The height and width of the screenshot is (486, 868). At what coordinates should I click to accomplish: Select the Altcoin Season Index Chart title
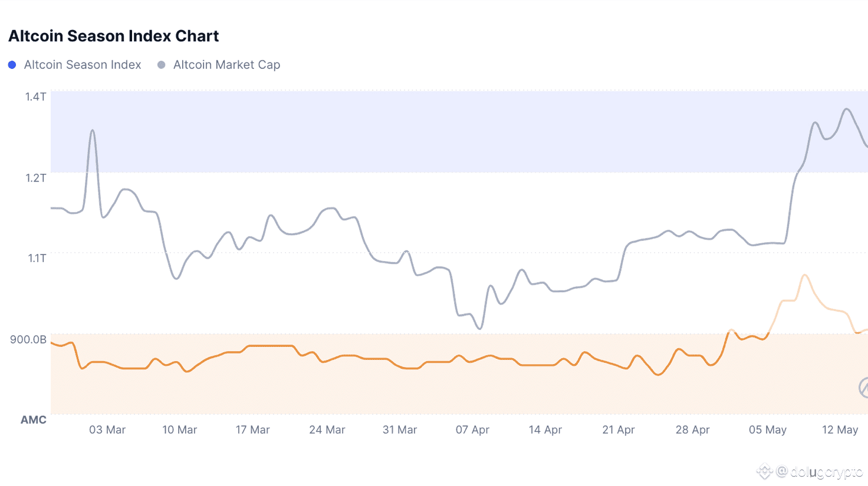click(x=114, y=36)
